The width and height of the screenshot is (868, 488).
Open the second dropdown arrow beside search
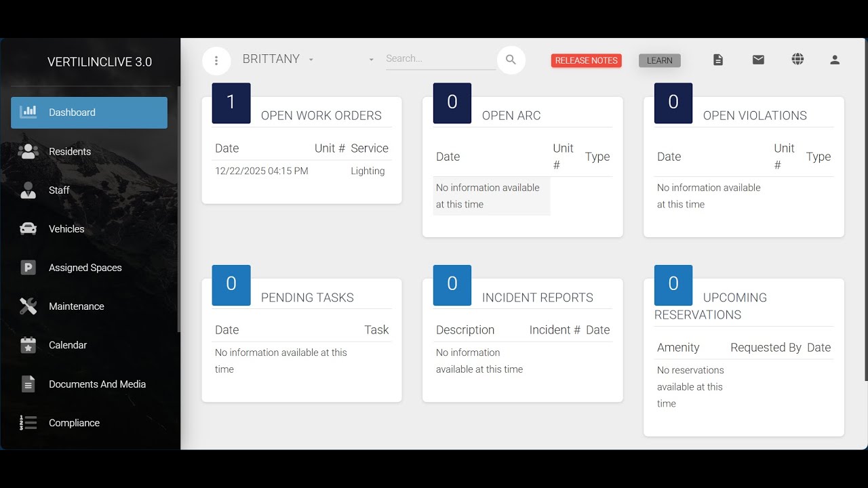(371, 60)
